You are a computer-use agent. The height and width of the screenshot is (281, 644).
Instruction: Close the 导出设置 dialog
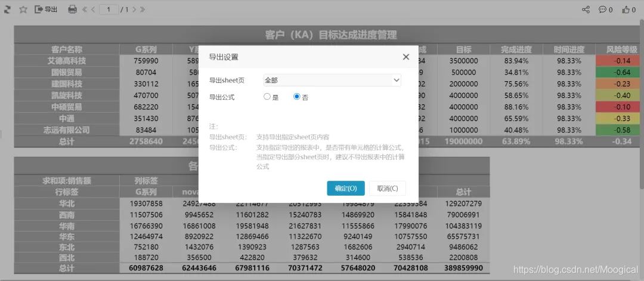coord(406,57)
